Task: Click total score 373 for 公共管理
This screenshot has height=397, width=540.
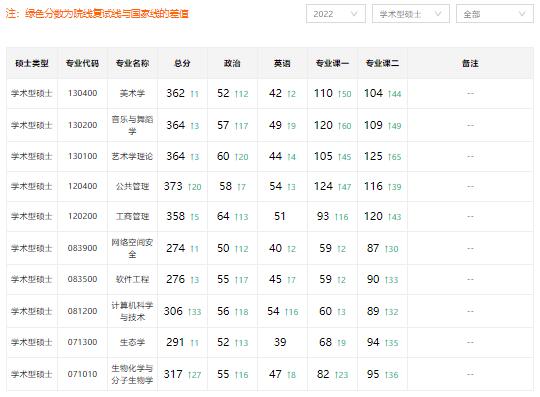Action: click(173, 186)
